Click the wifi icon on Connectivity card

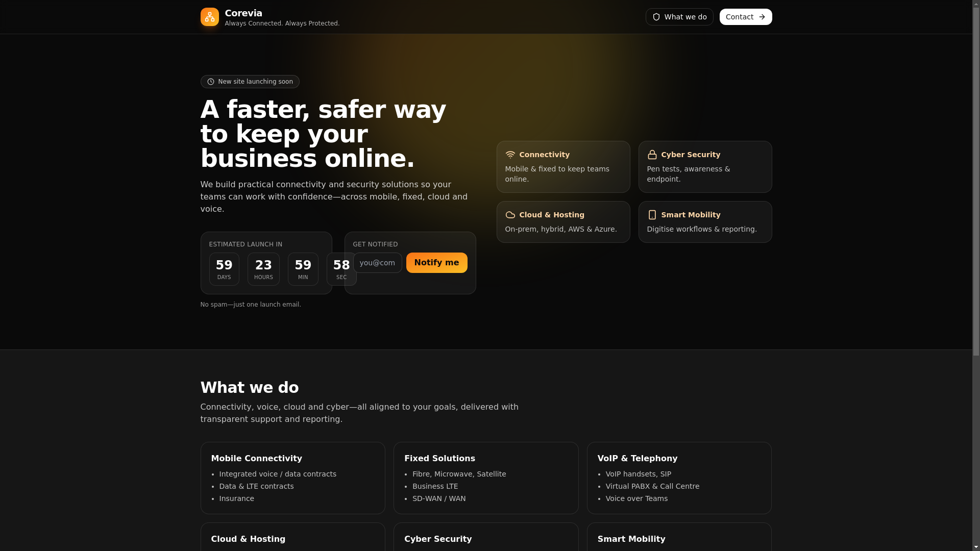(510, 155)
